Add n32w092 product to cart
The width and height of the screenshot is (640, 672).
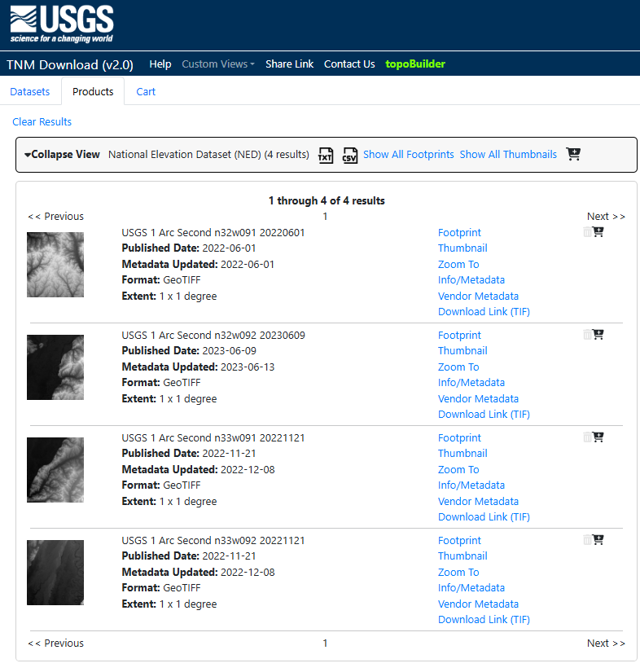point(598,334)
